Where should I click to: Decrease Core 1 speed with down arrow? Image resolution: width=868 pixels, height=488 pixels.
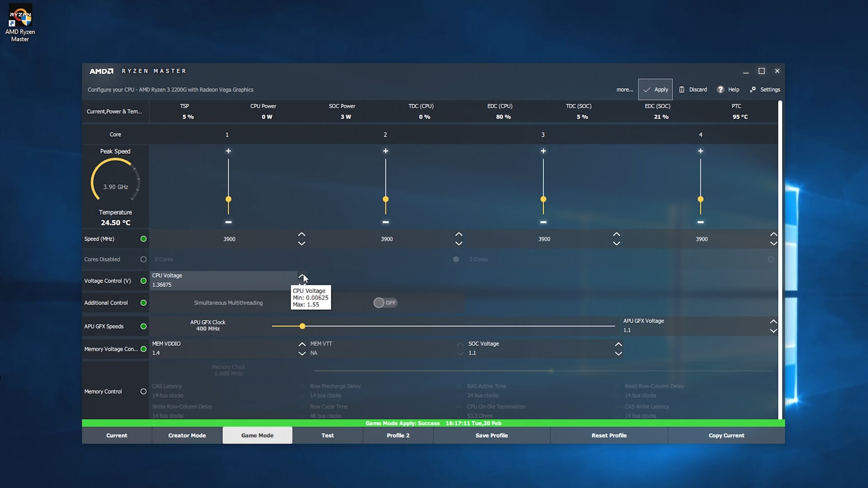(302, 243)
